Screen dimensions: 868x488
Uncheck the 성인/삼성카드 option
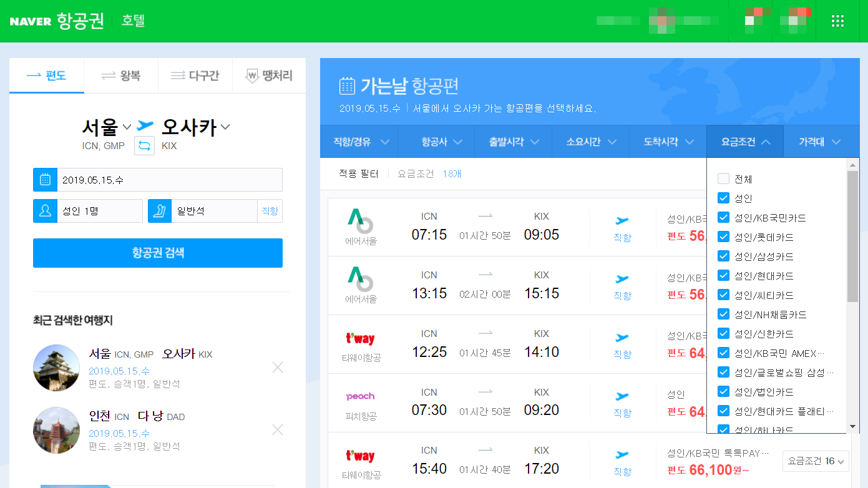point(723,256)
